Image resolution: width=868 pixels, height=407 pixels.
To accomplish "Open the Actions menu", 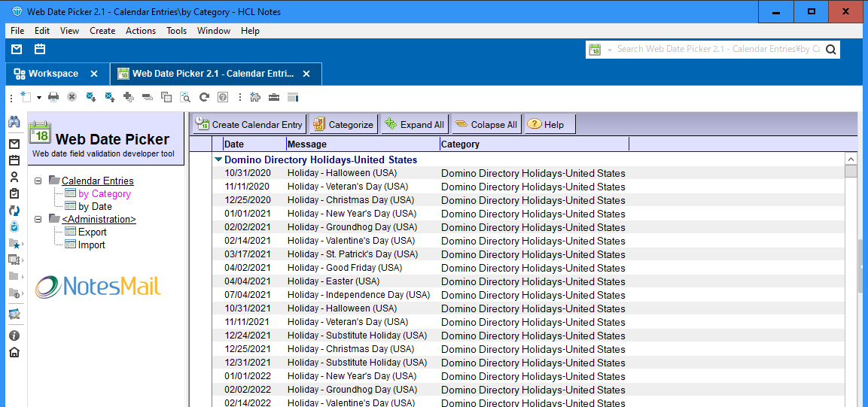I will point(140,31).
